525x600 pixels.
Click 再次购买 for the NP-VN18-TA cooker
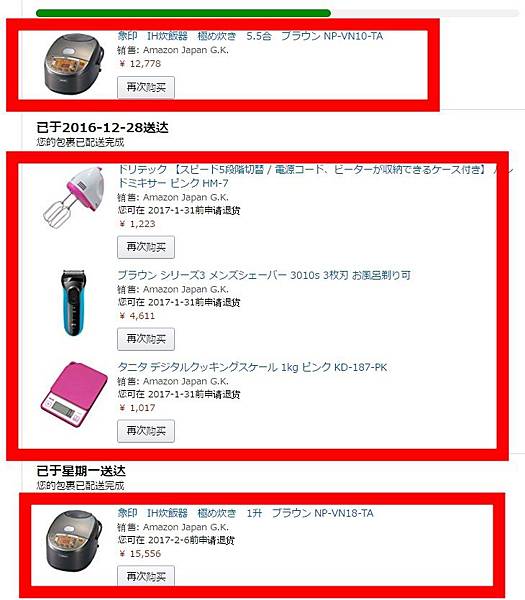pos(146,576)
